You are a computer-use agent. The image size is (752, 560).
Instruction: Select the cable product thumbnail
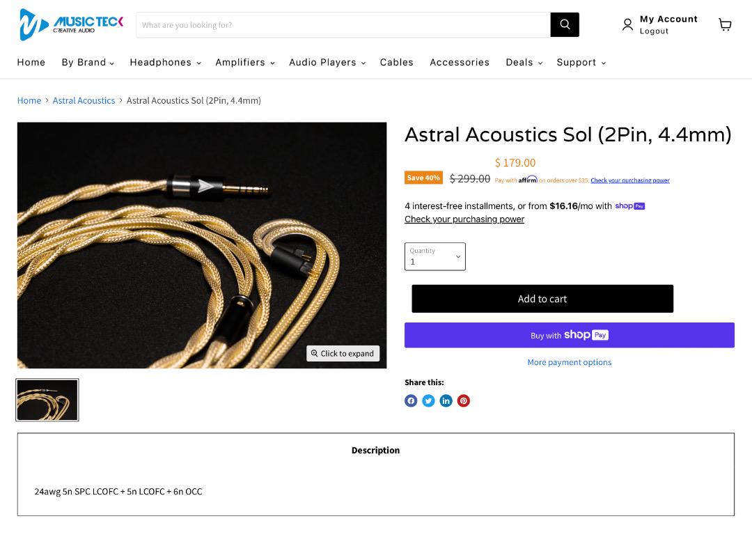47,400
